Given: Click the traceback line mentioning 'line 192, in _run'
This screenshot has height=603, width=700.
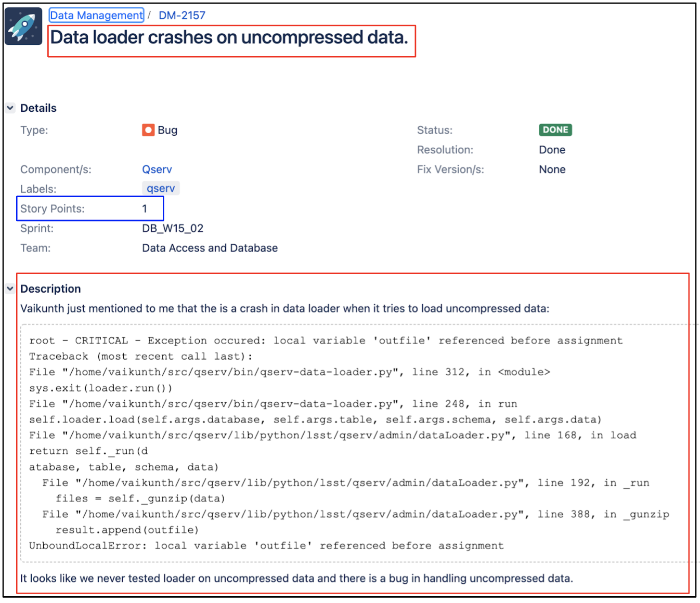Looking at the screenshot, I should click(346, 482).
